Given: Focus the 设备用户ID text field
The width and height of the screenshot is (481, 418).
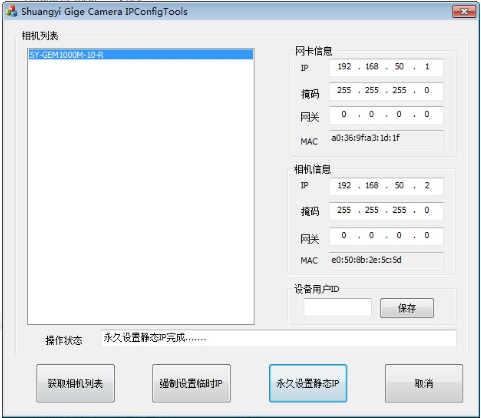Looking at the screenshot, I should click(337, 307).
